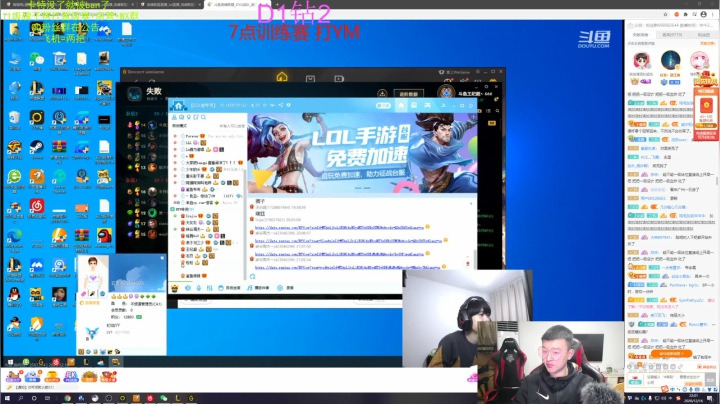Open WeChat icon on Windows taskbar

[164, 398]
